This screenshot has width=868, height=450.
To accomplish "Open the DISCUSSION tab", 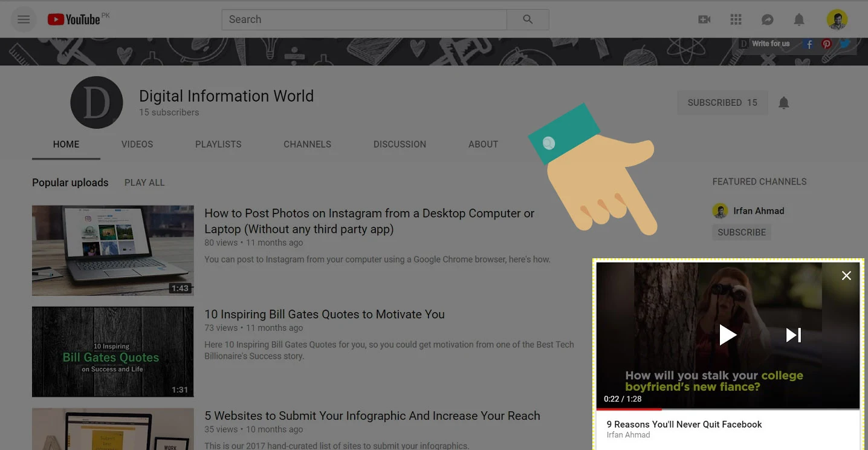I will 399,144.
